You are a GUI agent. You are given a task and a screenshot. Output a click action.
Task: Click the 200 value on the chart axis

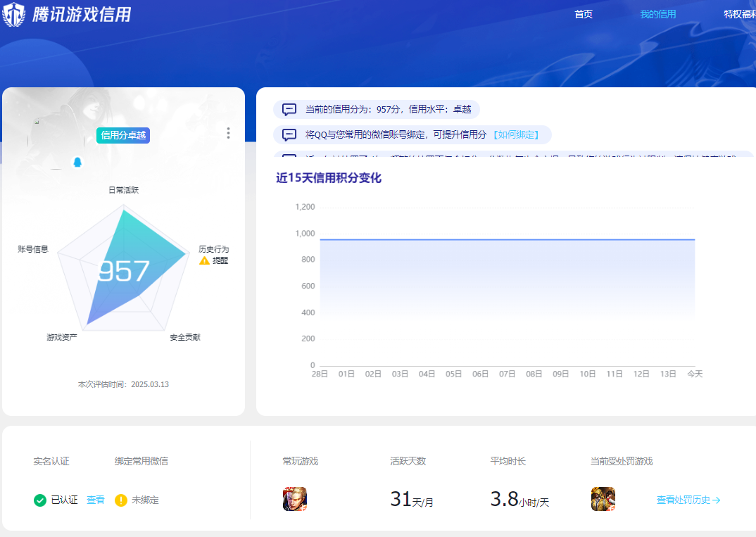tap(308, 339)
